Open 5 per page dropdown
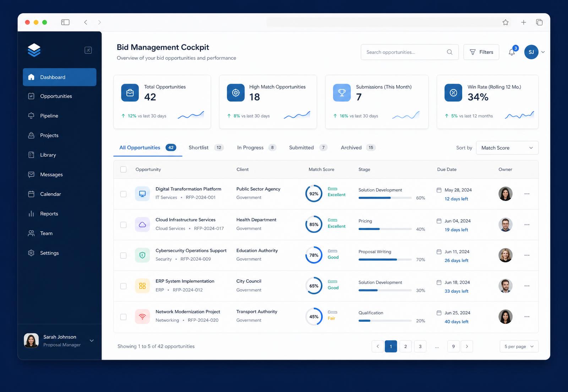The image size is (568, 392). pos(519,347)
